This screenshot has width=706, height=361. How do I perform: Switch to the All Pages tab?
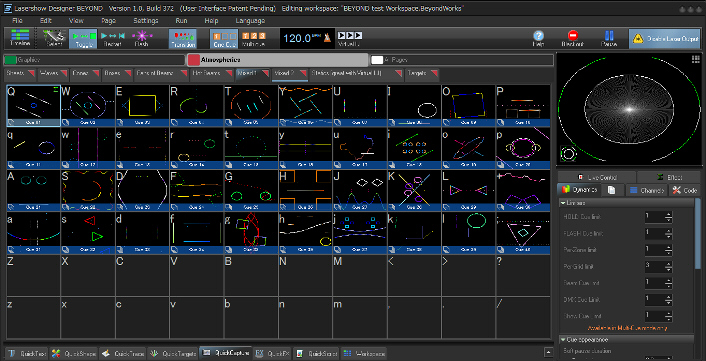(x=462, y=60)
